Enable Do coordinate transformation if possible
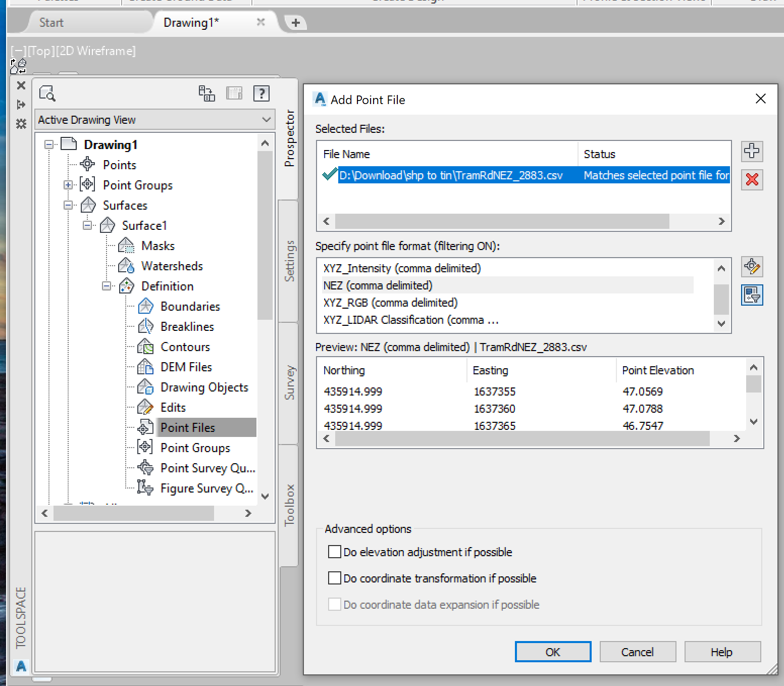Viewport: 784px width, 686px height. 334,578
